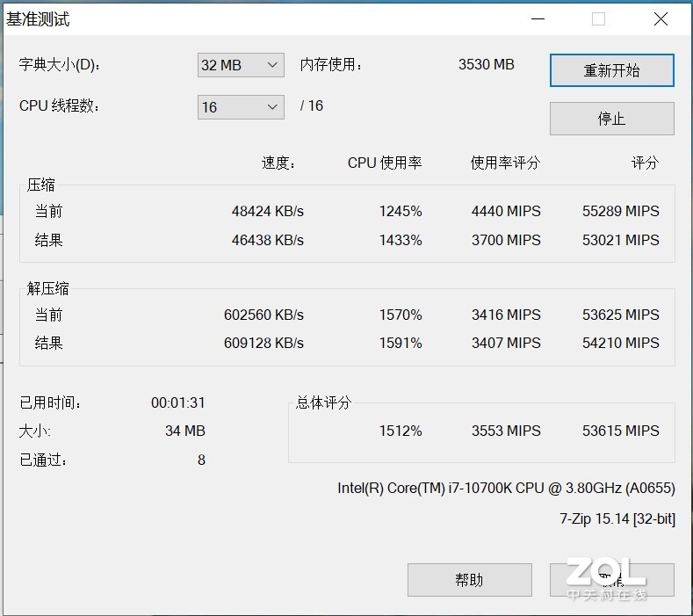Click the 3407 MIPS value
This screenshot has height=616, width=693.
coord(506,343)
